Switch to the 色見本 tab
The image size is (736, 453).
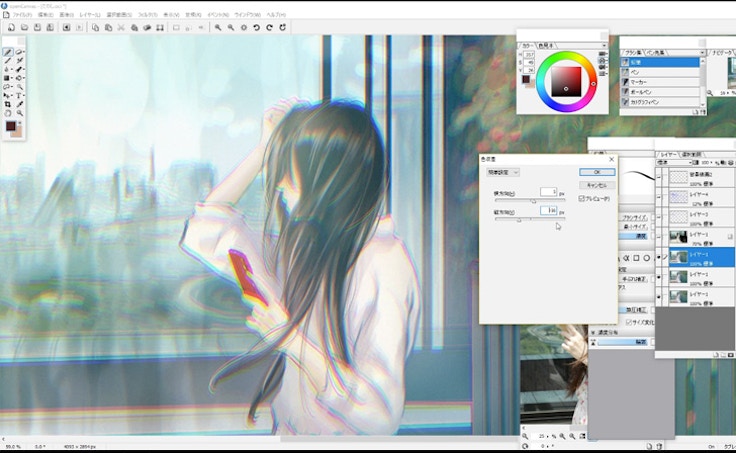pos(546,45)
